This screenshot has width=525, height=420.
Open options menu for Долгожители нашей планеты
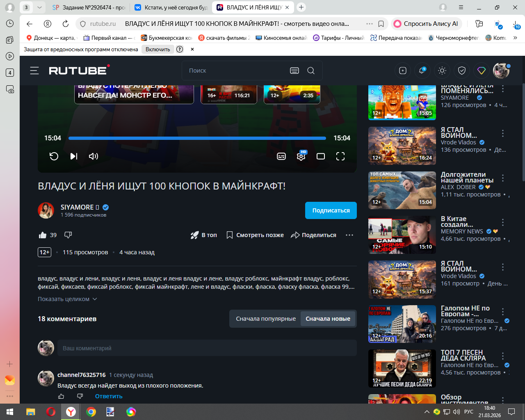(503, 178)
